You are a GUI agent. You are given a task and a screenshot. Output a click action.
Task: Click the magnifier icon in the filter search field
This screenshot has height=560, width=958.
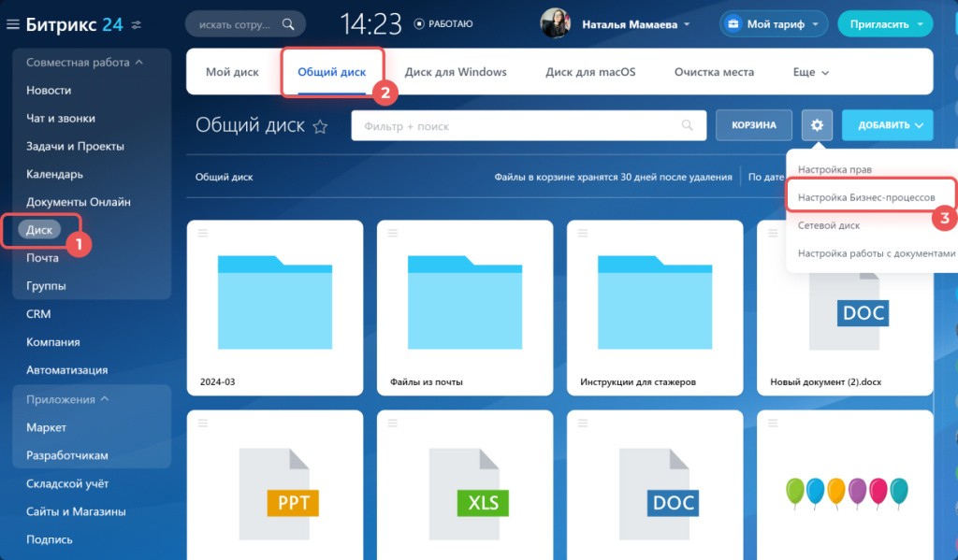(688, 125)
